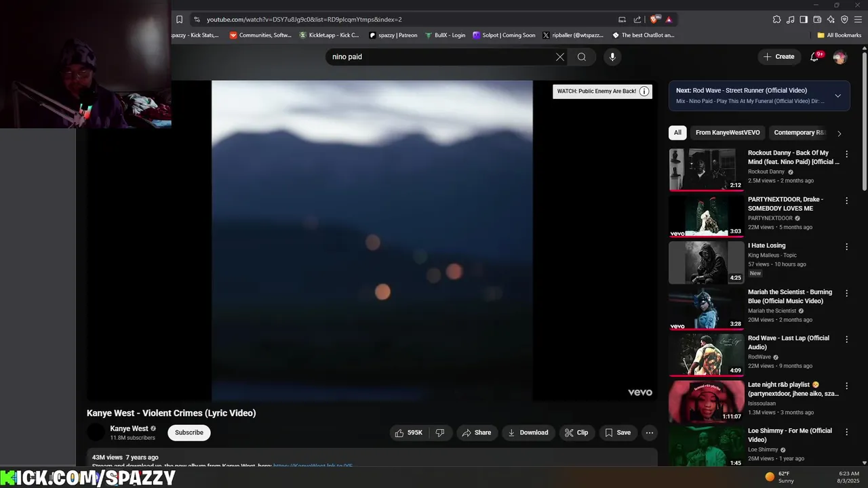Open the spazzy Patreon bookmark
This screenshot has height=488, width=868.
[x=393, y=35]
